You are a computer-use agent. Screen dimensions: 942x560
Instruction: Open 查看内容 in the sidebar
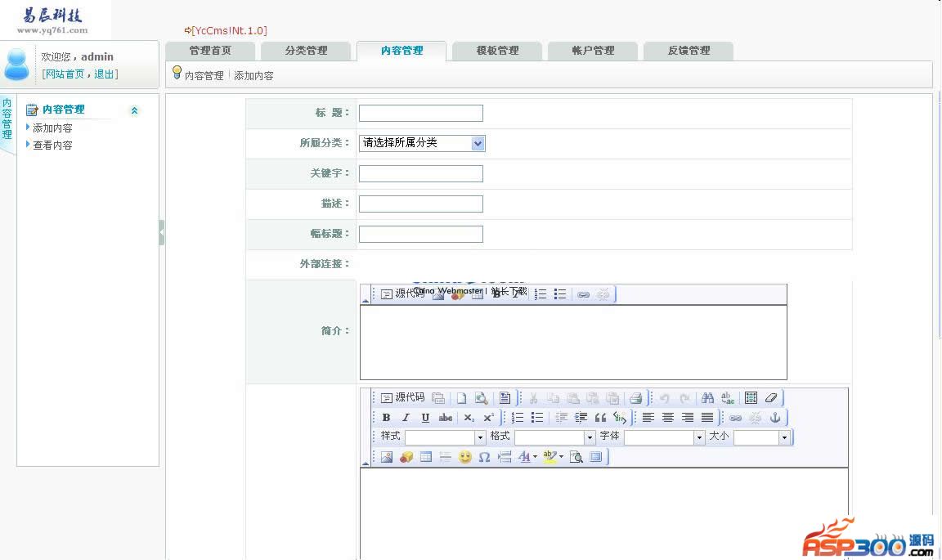point(52,146)
